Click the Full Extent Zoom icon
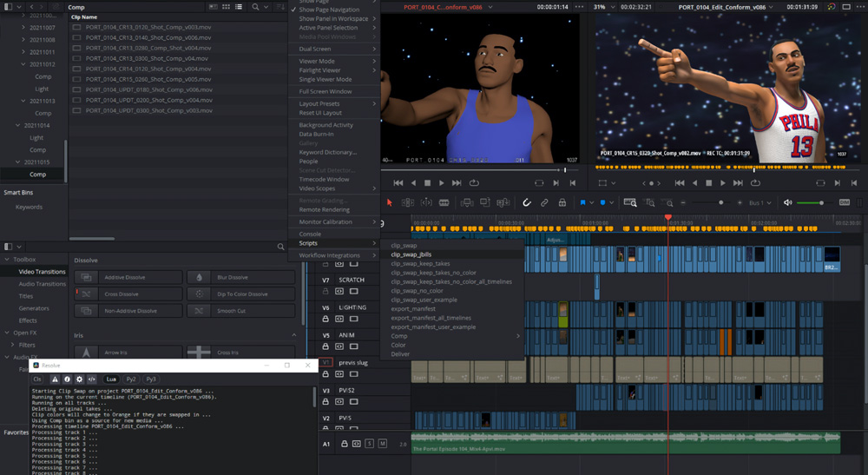 pyautogui.click(x=630, y=202)
